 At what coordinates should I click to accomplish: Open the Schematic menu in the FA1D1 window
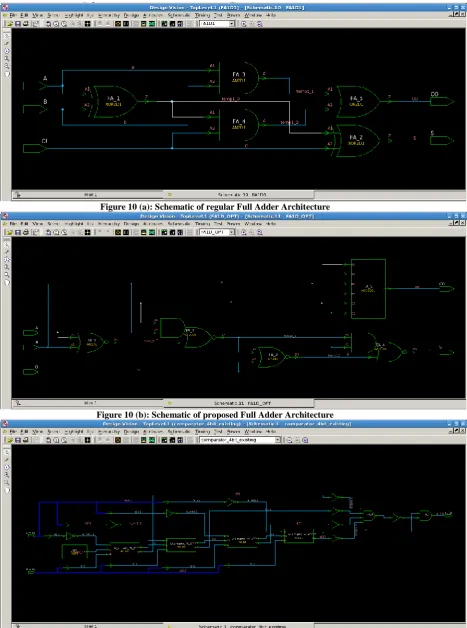coord(179,15)
